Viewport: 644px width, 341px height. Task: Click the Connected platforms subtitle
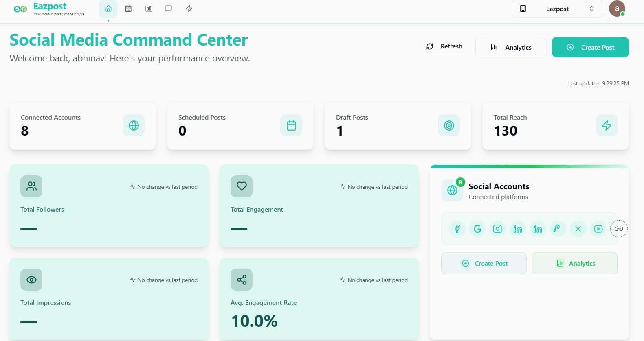click(498, 197)
